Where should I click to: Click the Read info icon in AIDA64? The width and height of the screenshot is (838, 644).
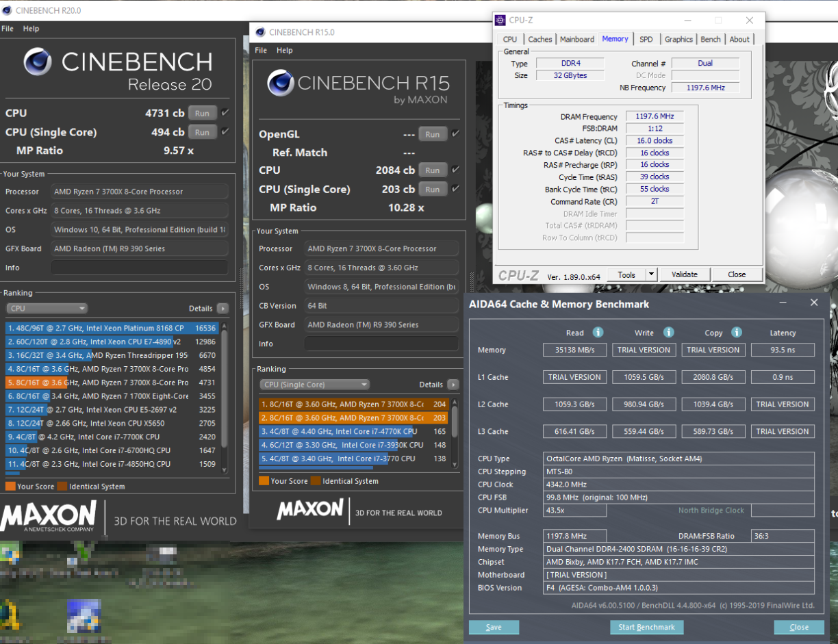tap(598, 333)
